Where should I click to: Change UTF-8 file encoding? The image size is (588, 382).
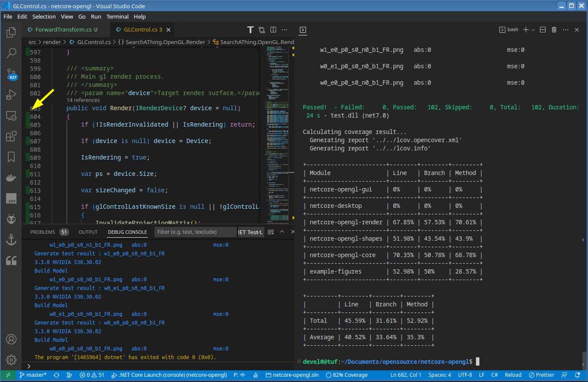tap(465, 375)
